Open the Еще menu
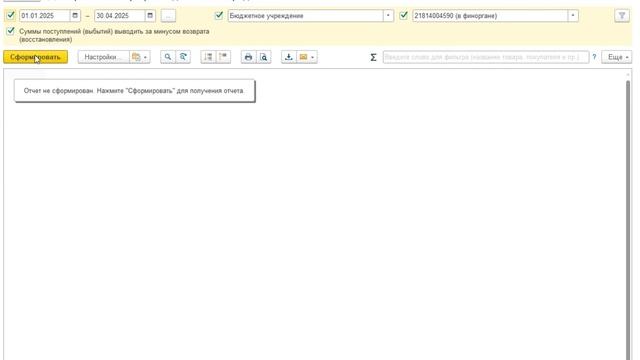The image size is (640, 360). pos(616,57)
